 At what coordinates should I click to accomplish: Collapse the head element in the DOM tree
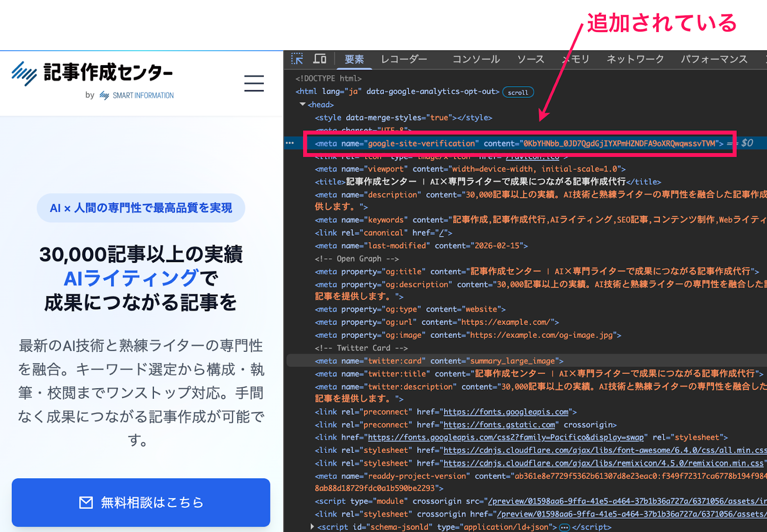pyautogui.click(x=303, y=104)
